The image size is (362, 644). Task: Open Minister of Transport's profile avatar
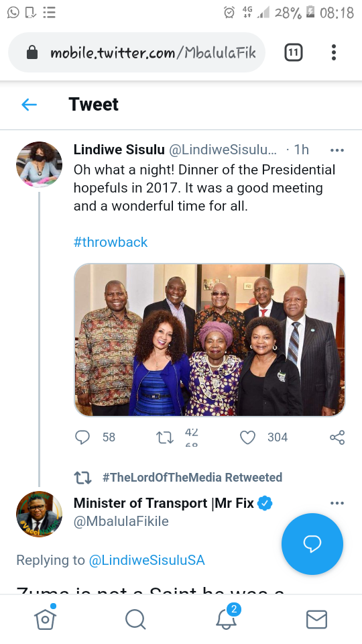tap(39, 515)
